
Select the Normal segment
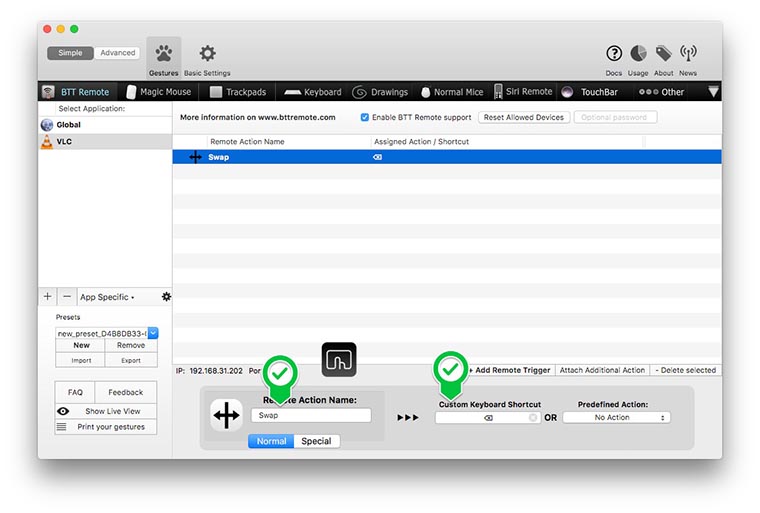coord(271,441)
